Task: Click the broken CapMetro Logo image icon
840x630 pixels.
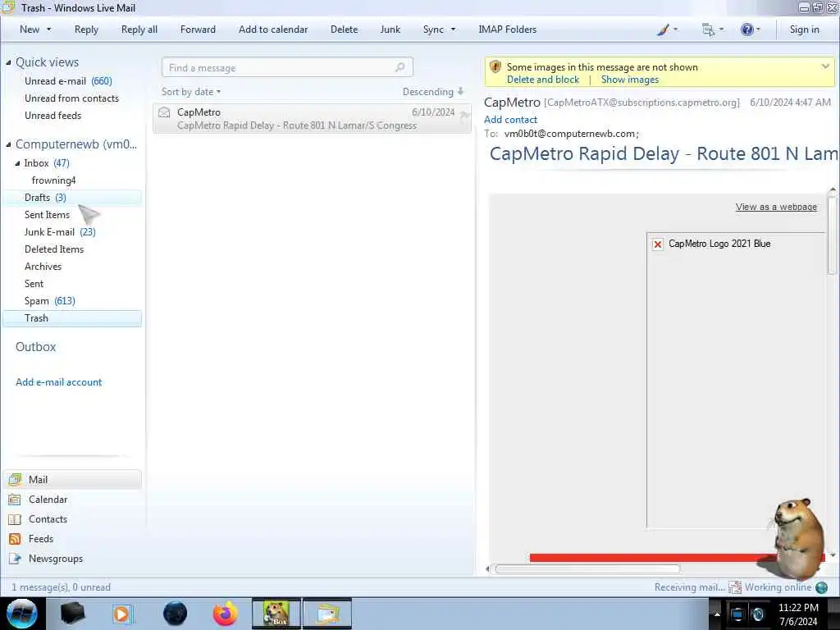Action: (x=658, y=244)
